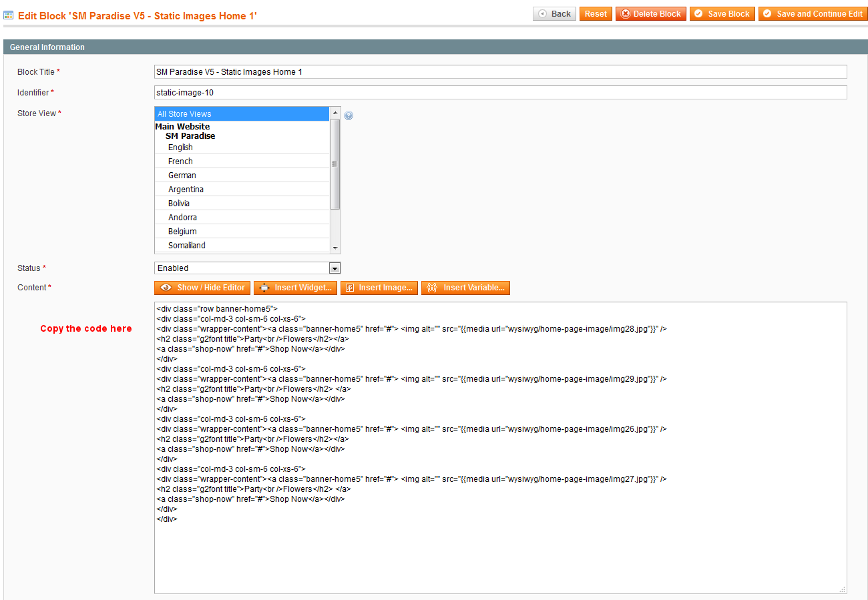Click code line with img27.jpg
The image size is (868, 600).
pyautogui.click(x=411, y=479)
